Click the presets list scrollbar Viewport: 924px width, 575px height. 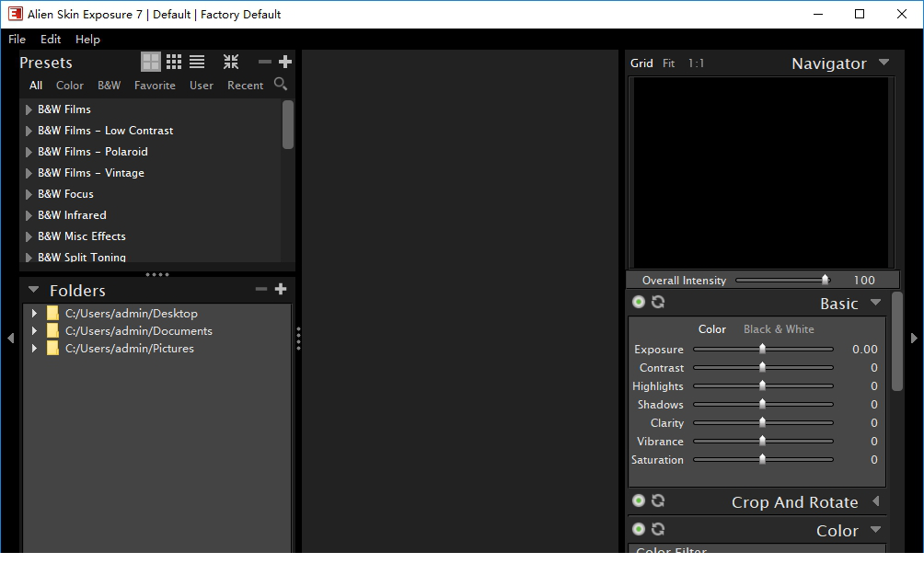tap(287, 124)
